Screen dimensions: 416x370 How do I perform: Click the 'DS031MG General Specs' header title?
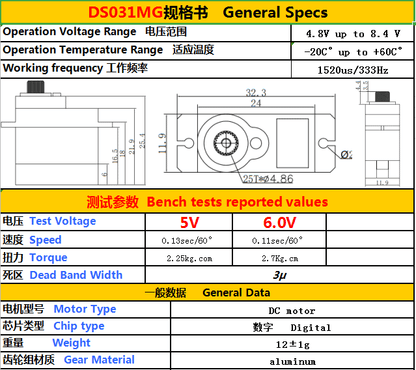click(x=208, y=13)
